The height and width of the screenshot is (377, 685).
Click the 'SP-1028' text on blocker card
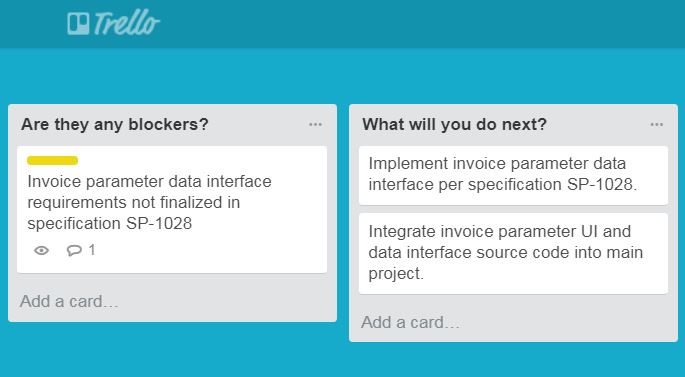coord(159,223)
